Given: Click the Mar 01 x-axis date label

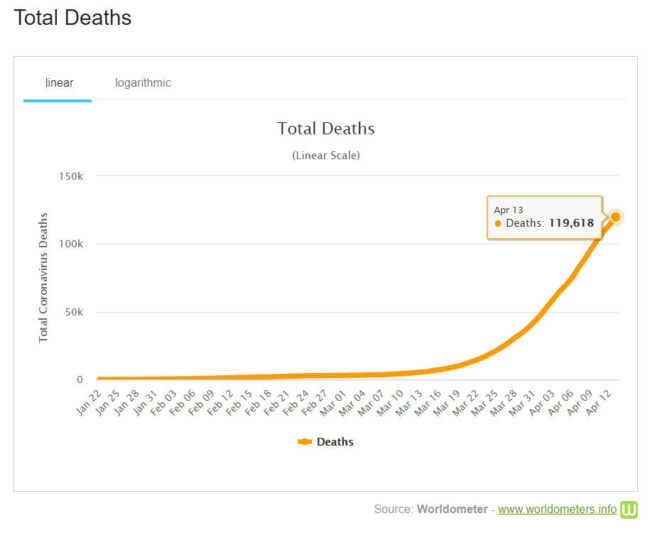Looking at the screenshot, I should [335, 401].
